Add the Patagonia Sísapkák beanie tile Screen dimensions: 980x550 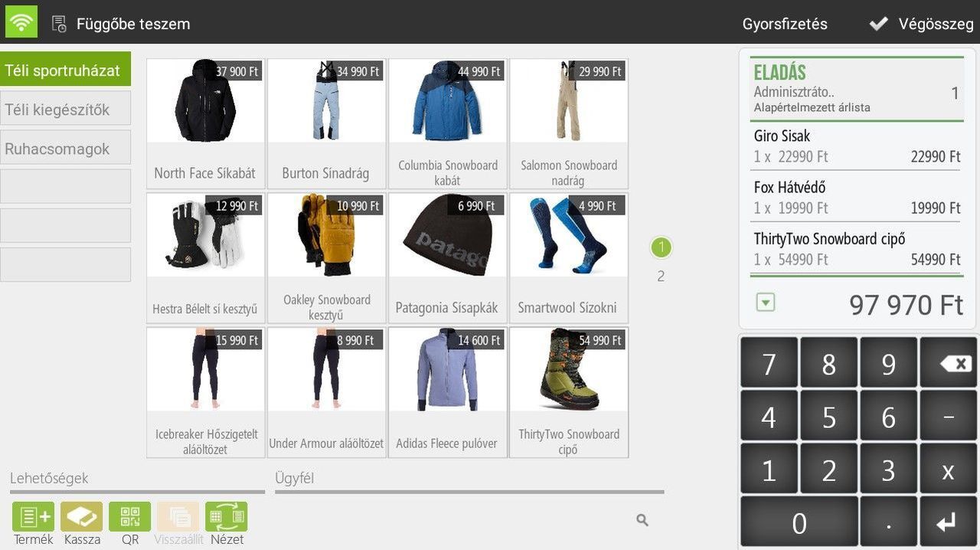pos(447,257)
